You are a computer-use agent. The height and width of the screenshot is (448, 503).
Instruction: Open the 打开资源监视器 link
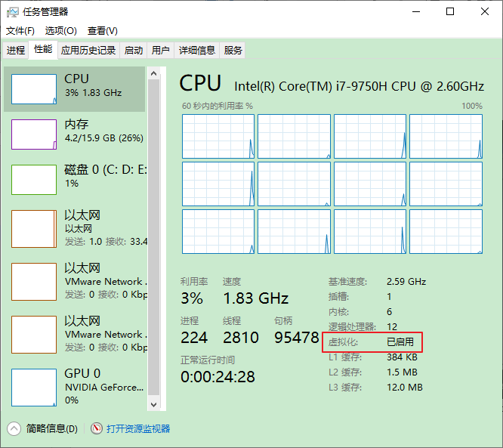pyautogui.click(x=138, y=429)
